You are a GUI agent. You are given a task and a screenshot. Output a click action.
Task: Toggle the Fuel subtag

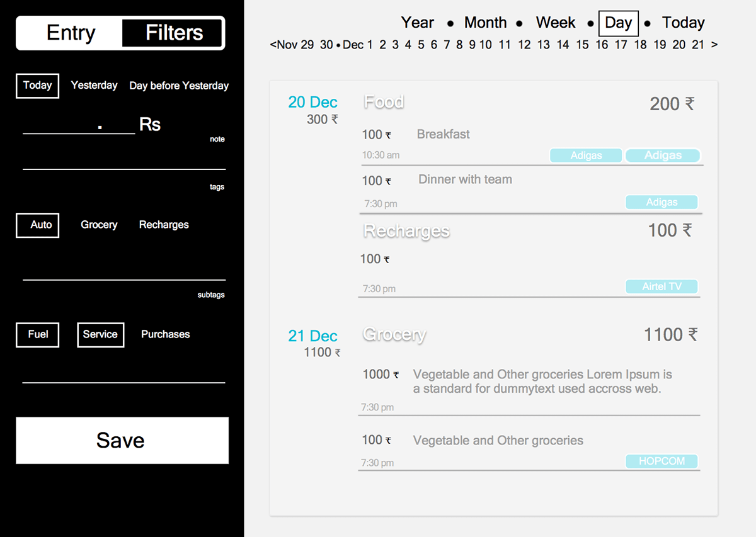tap(38, 334)
